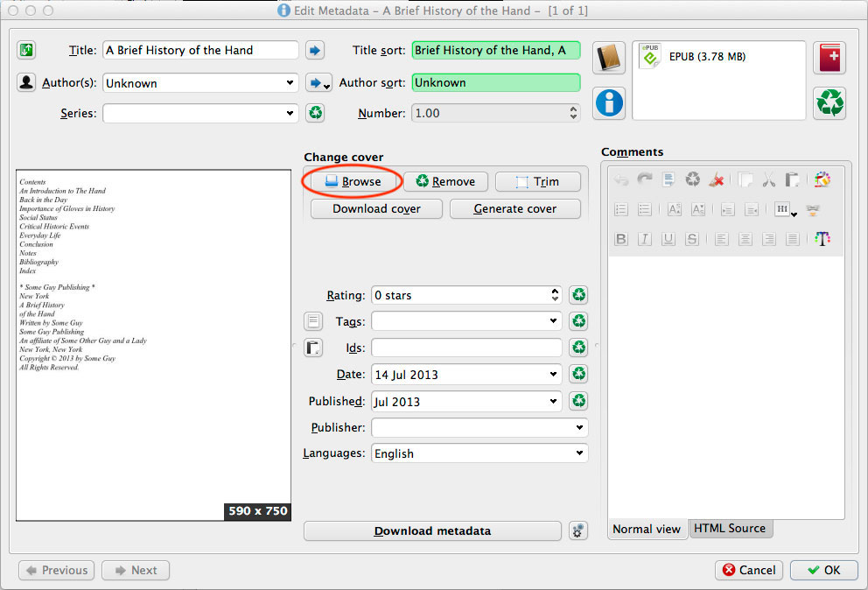Click the swap title and author icon
This screenshot has height=590, width=868.
point(26,50)
